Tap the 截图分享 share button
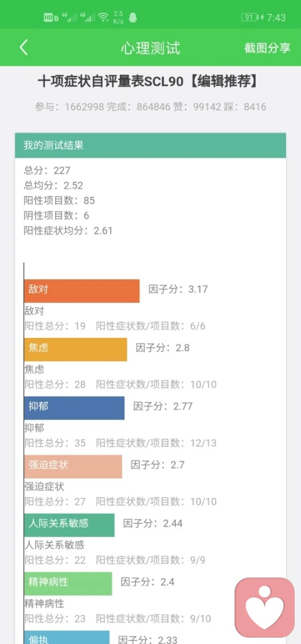The image size is (301, 644). 267,48
